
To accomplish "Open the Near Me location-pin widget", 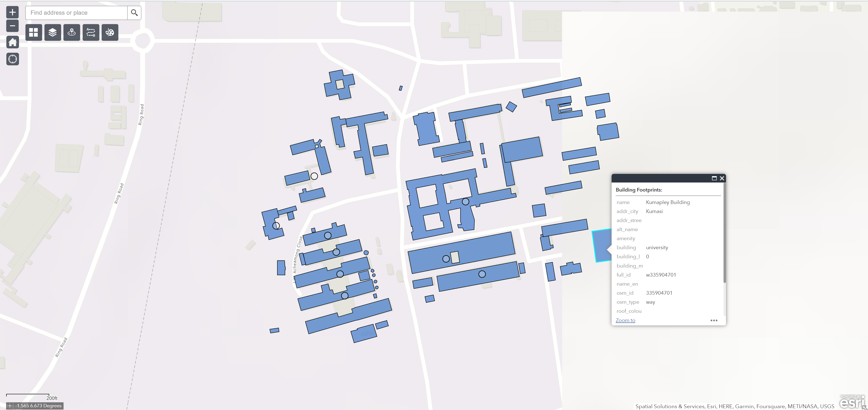I will pos(72,32).
